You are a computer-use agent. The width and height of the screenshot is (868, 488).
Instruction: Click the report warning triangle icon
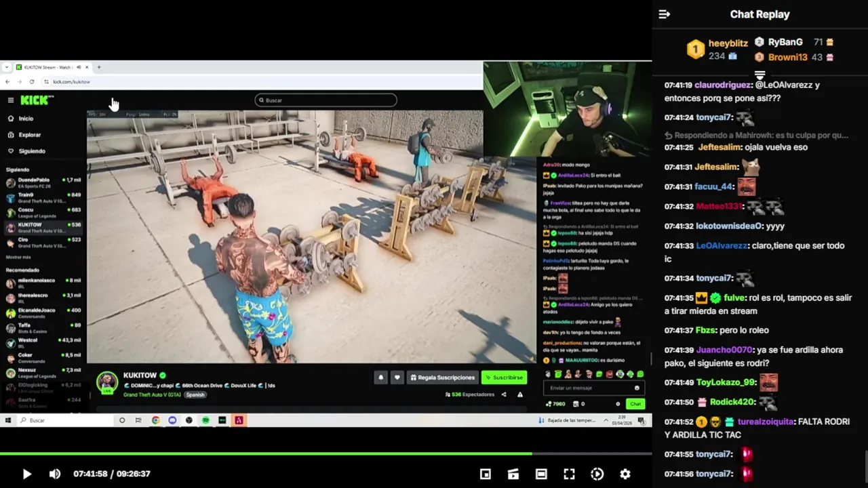520,394
